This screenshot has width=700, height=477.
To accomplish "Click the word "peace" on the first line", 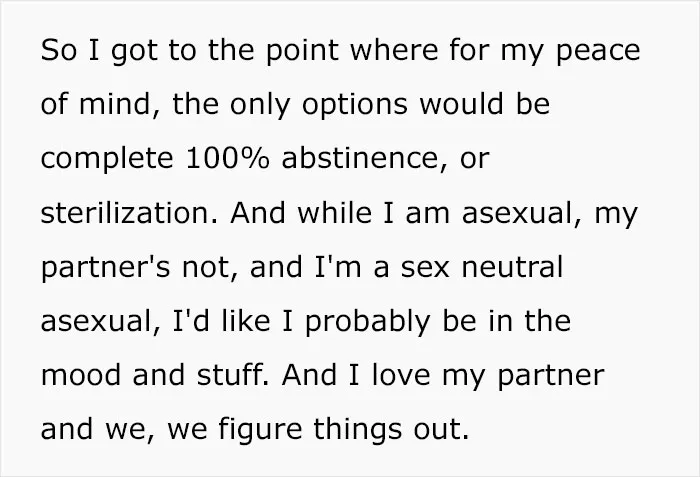I will pyautogui.click(x=598, y=52).
